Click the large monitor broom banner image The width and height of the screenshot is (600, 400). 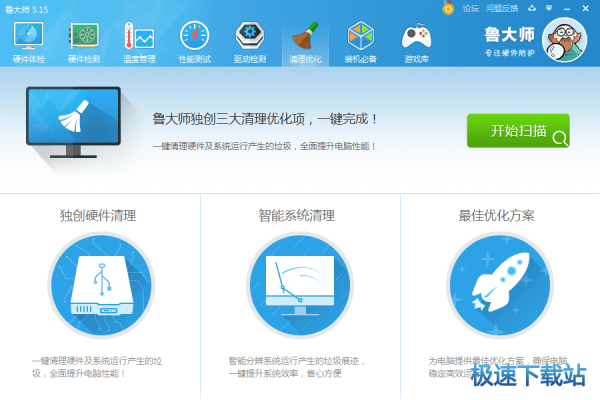pyautogui.click(x=73, y=122)
